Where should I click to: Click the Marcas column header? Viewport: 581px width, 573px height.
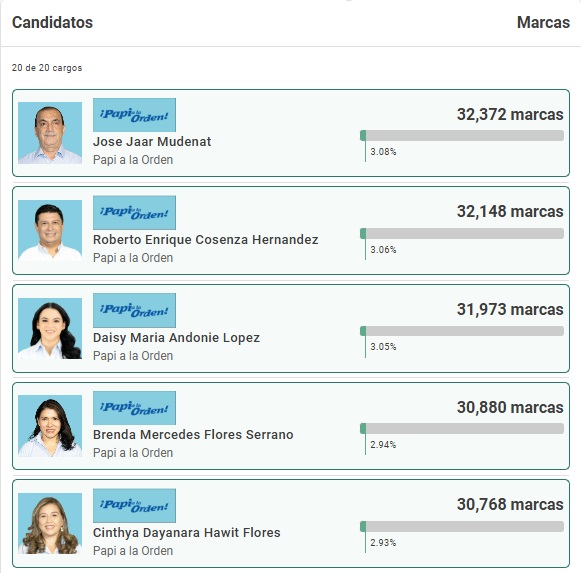[543, 22]
